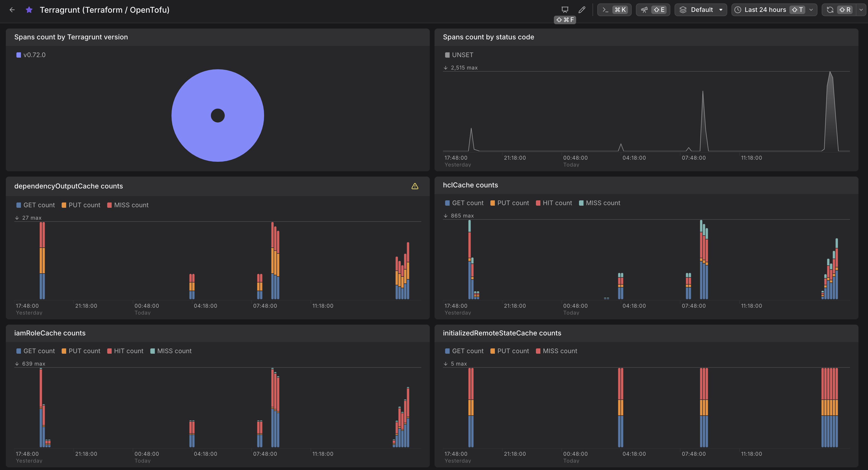Open the command palette terminal button

tap(614, 10)
